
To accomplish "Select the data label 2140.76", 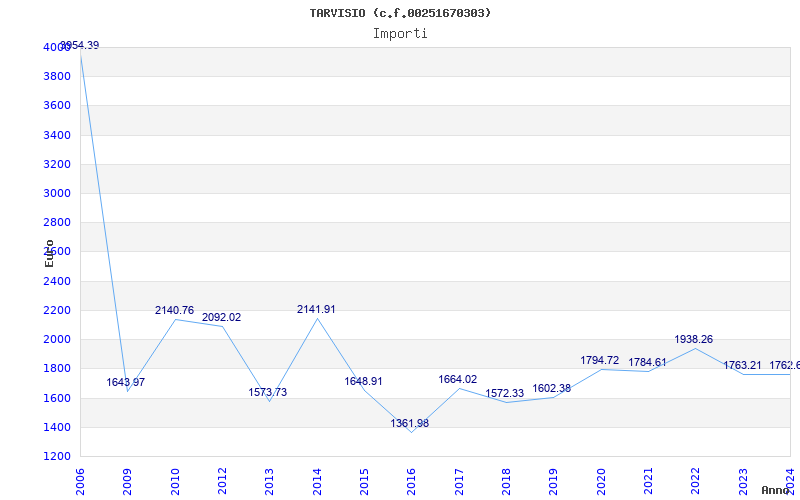I will tap(174, 310).
